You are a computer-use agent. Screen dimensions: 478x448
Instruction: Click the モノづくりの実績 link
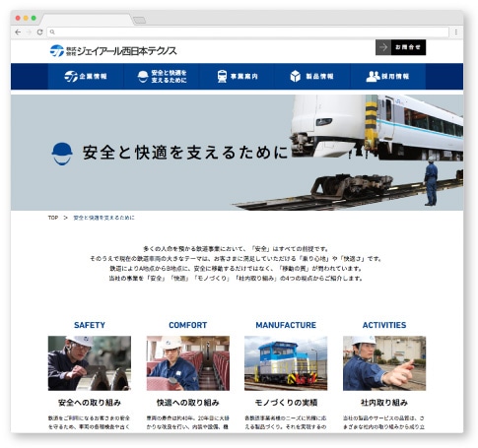tap(286, 403)
